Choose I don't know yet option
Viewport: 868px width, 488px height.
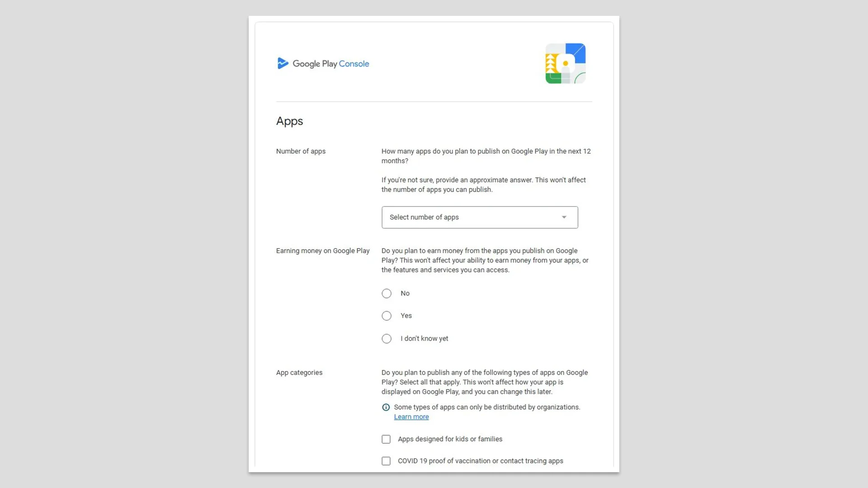(387, 339)
